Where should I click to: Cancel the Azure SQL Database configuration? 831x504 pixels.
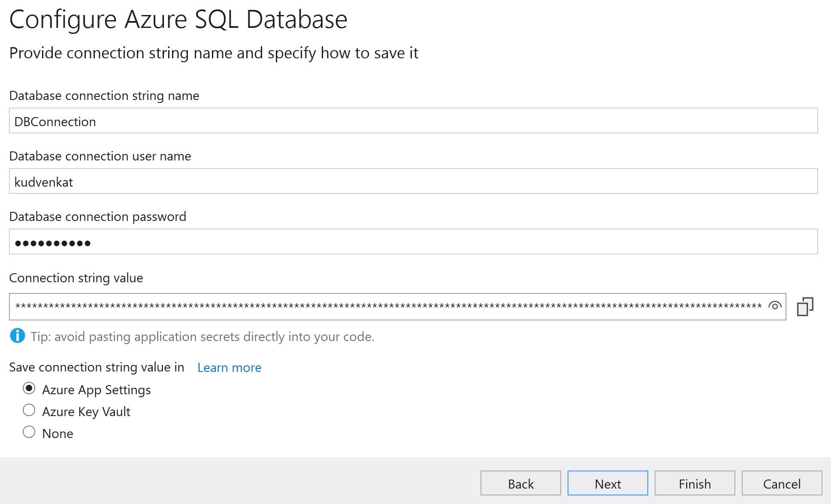[782, 483]
